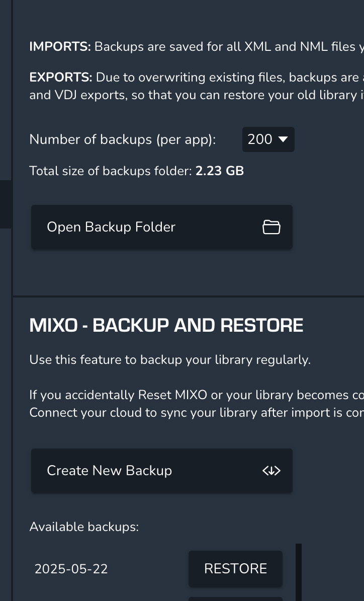Viewport: 364px width, 601px height.
Task: Click the partially visible button below RESTORE
Action: click(235, 599)
